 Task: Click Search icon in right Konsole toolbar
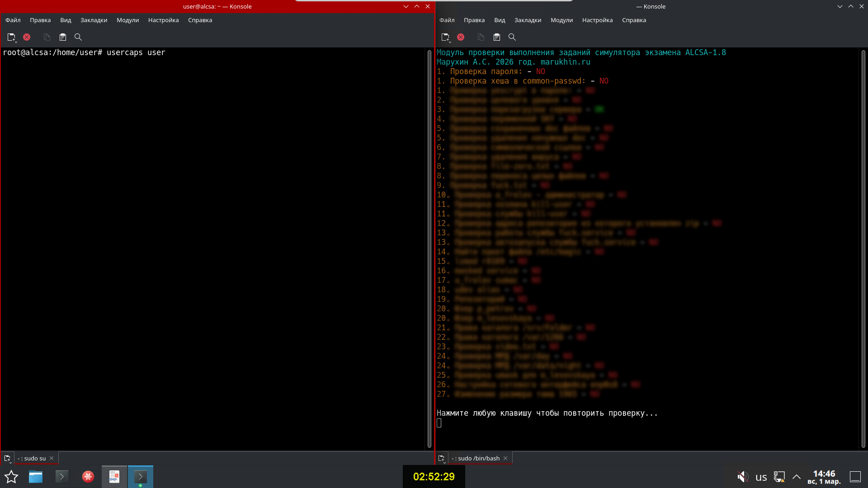pos(512,37)
